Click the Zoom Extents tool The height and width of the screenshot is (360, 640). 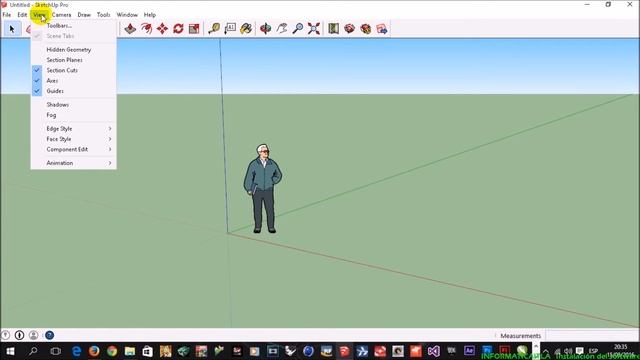click(313, 29)
